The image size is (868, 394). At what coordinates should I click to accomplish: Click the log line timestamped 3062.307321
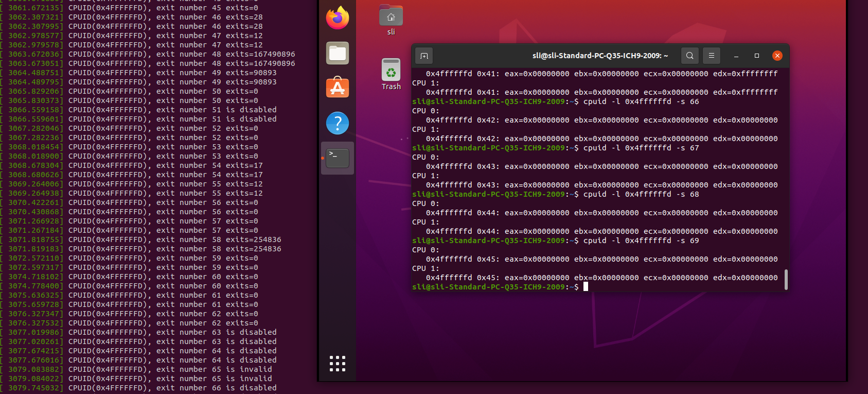132,17
